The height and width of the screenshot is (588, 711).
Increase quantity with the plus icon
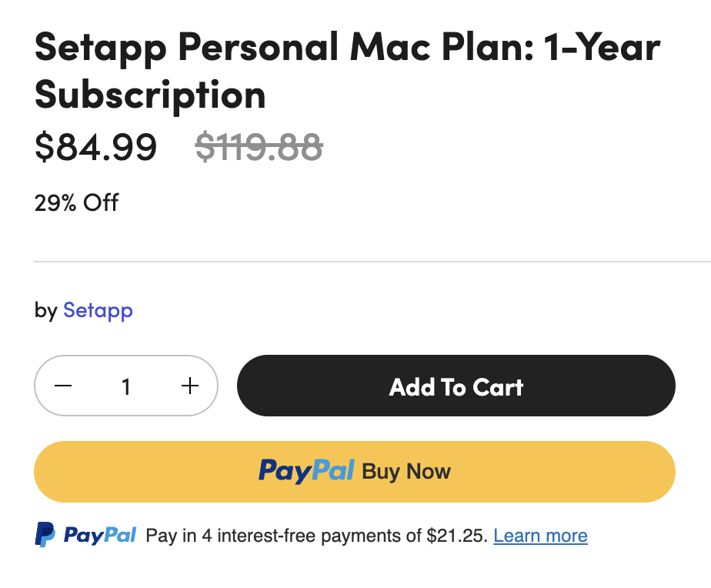(190, 386)
